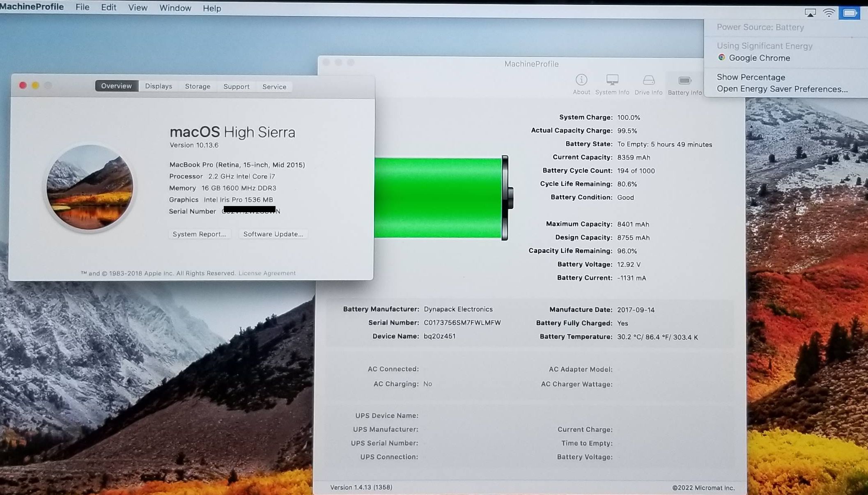Open the View menu
This screenshot has width=868, height=495.
pos(138,8)
